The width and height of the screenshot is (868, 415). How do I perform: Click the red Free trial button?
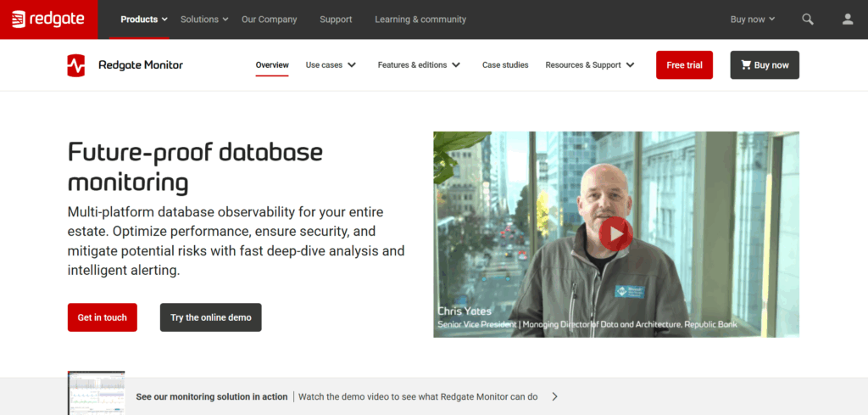684,65
